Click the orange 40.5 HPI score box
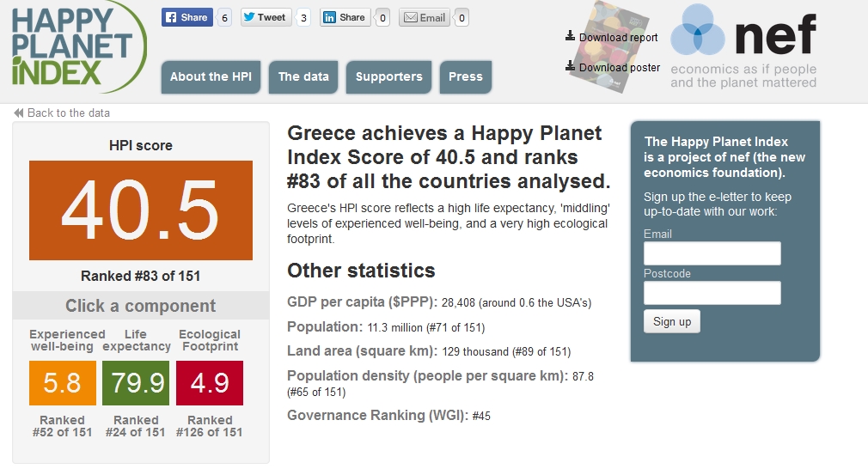868x475 pixels. 141,210
